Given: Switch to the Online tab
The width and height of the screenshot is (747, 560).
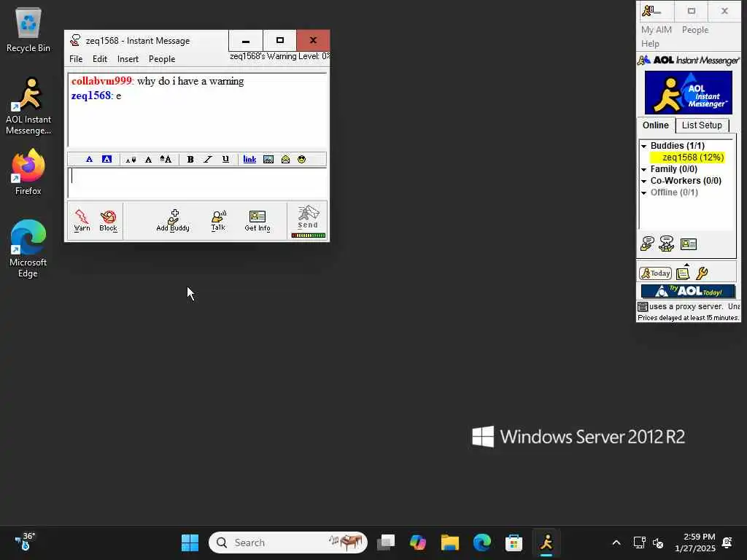Looking at the screenshot, I should (656, 125).
